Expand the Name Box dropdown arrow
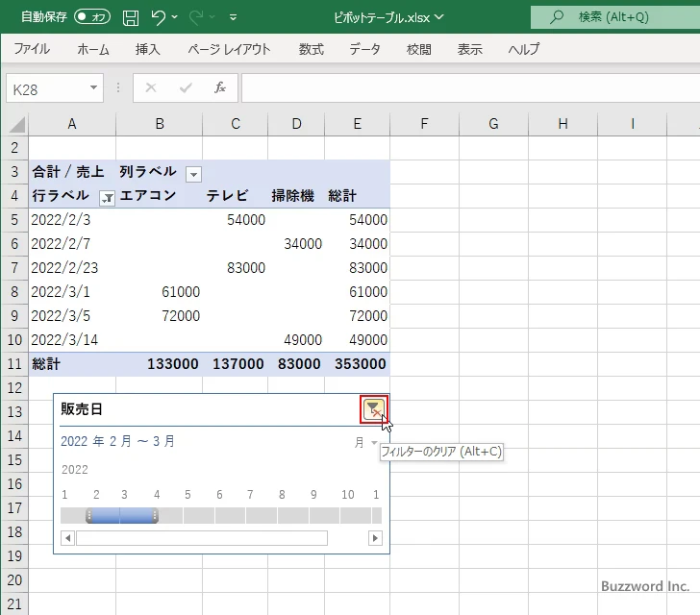The image size is (700, 615). tap(94, 87)
